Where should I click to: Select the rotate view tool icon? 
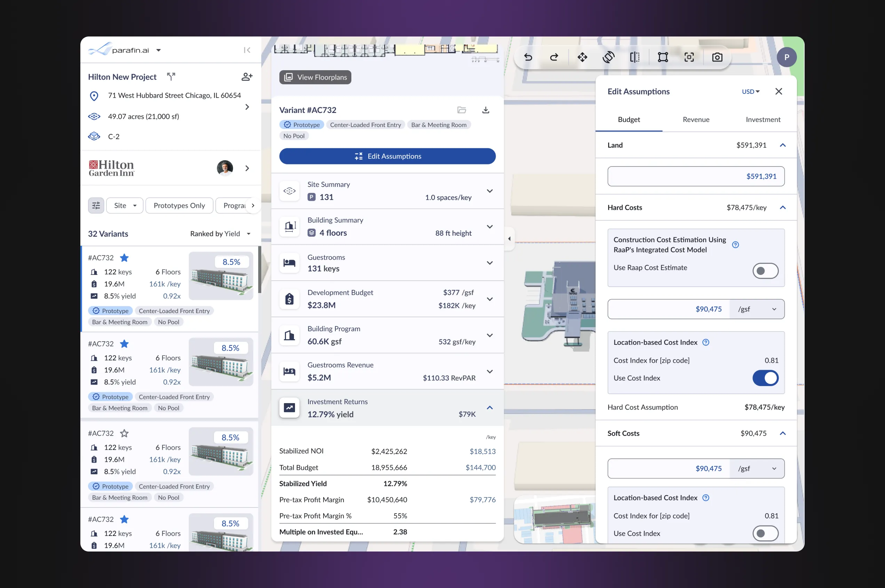[608, 57]
